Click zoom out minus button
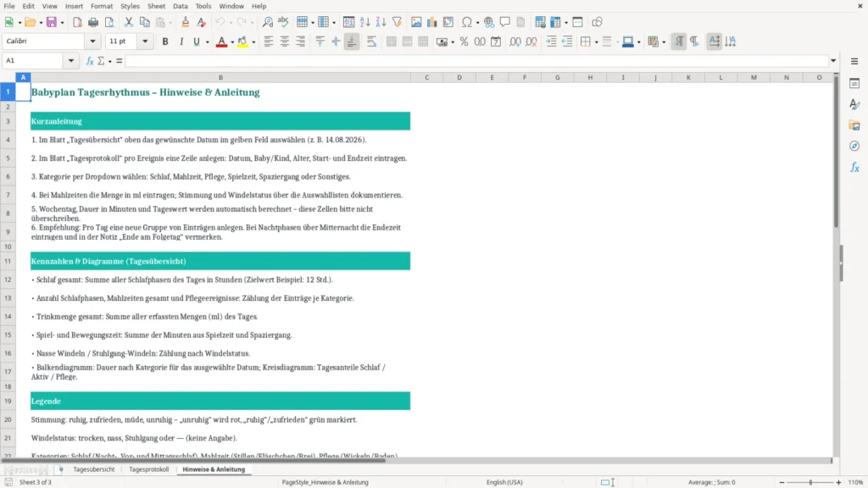868x488 pixels. pos(782,482)
